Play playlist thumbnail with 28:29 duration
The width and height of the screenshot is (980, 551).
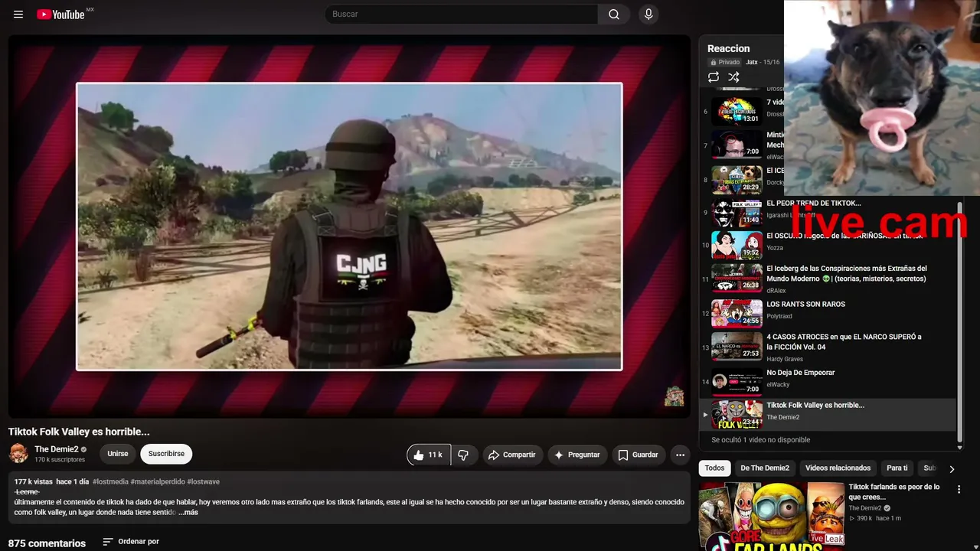click(x=737, y=180)
